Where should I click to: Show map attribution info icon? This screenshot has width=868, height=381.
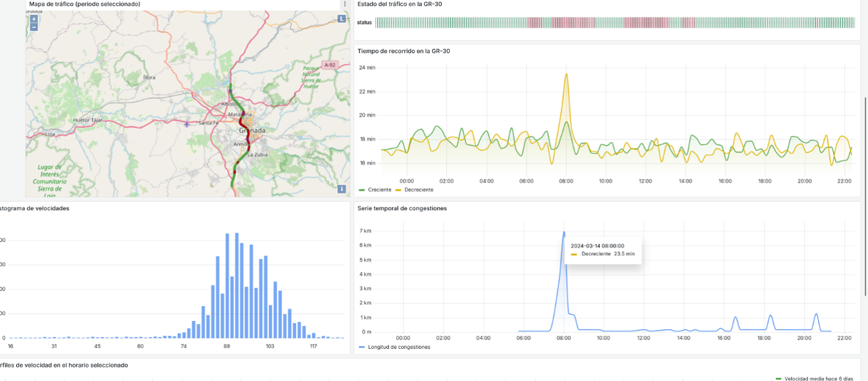pos(341,189)
